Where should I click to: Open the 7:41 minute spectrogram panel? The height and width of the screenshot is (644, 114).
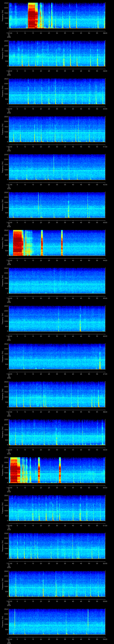click(x=57, y=167)
